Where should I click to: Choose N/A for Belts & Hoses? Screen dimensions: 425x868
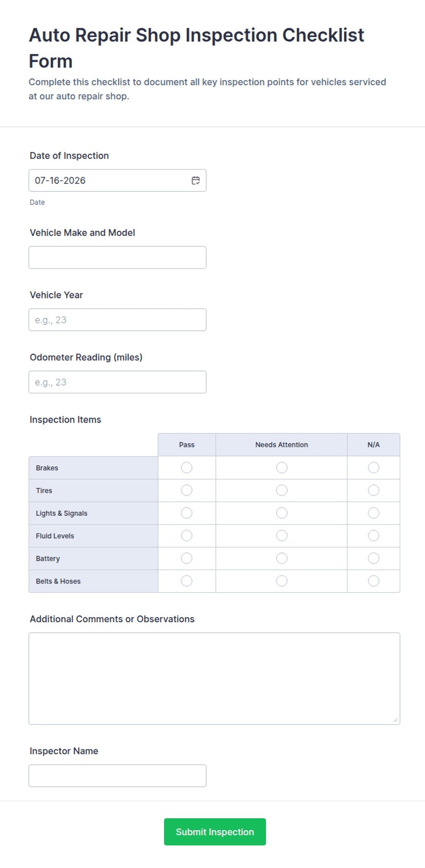[373, 581]
